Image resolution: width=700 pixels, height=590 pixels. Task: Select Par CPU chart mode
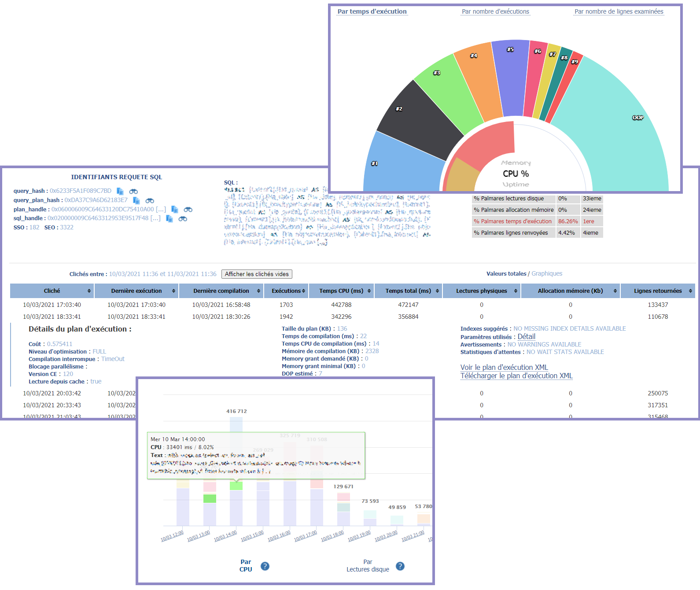point(246,566)
